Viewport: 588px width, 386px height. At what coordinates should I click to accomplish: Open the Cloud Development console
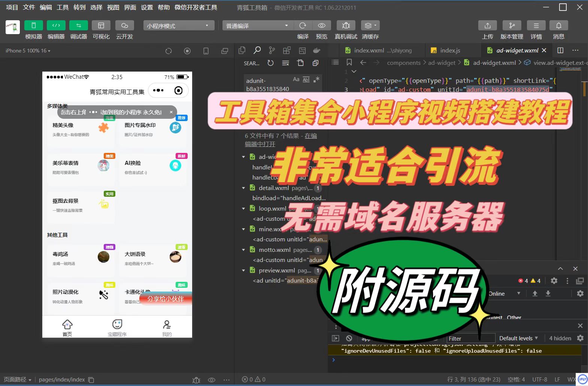click(x=125, y=25)
